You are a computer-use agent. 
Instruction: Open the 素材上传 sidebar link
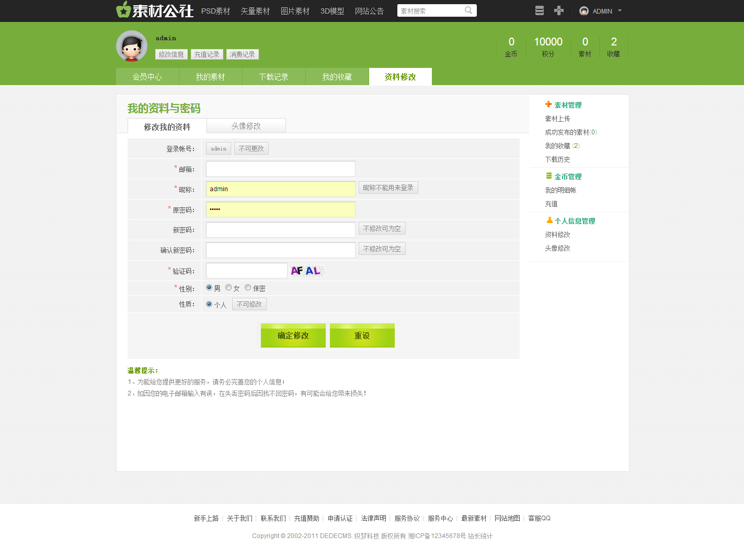pos(557,119)
